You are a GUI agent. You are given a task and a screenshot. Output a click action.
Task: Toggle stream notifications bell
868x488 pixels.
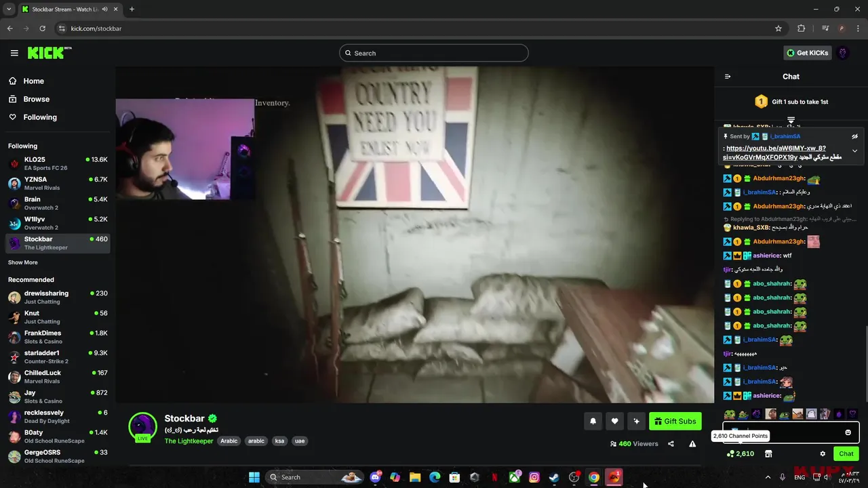tap(593, 421)
